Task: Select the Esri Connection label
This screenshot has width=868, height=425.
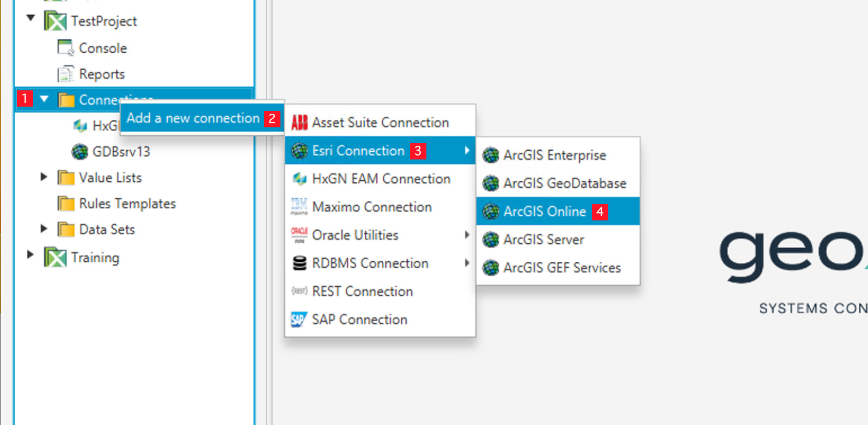Action: pos(358,151)
